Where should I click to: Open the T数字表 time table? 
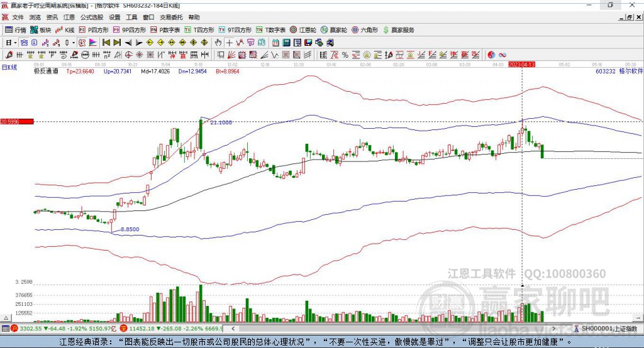tap(270, 30)
